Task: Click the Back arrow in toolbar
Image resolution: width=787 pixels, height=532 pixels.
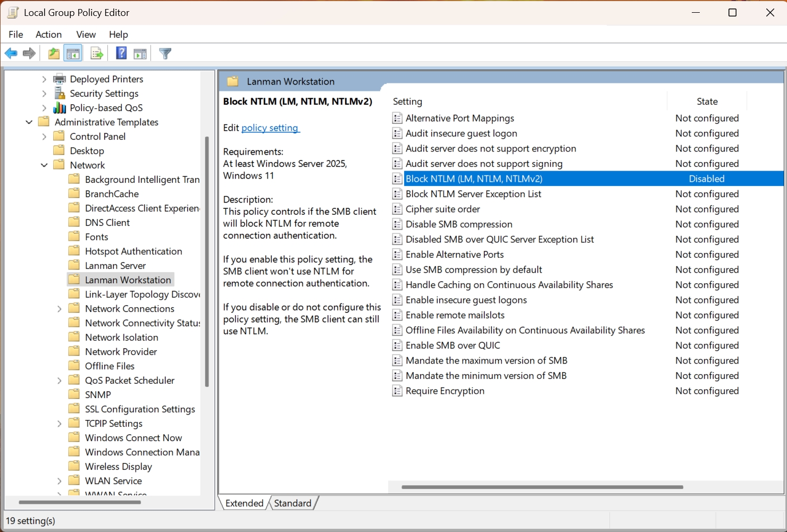Action: tap(11, 53)
